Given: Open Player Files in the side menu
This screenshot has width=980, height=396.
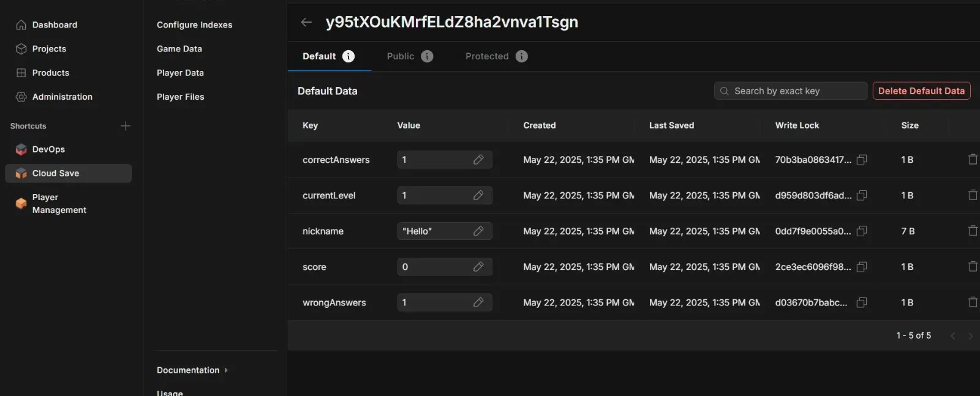Looking at the screenshot, I should [181, 97].
